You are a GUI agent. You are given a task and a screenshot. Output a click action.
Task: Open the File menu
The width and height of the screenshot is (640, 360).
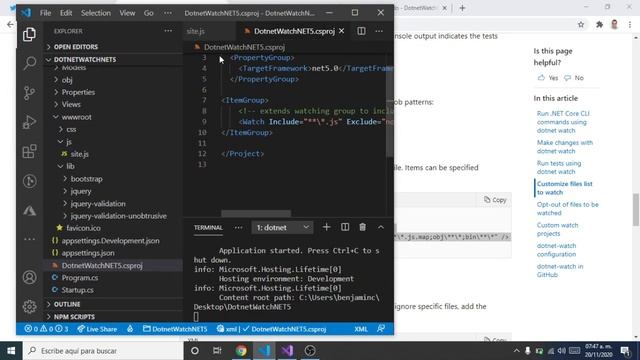point(45,13)
